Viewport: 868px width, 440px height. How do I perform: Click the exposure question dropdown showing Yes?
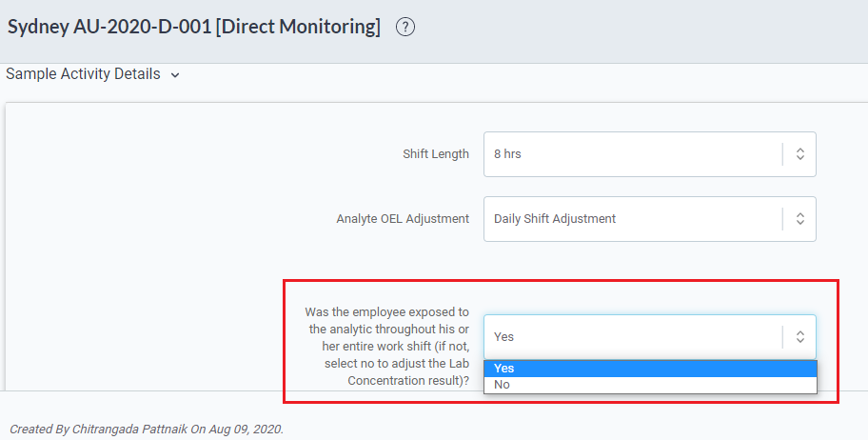[x=650, y=337]
